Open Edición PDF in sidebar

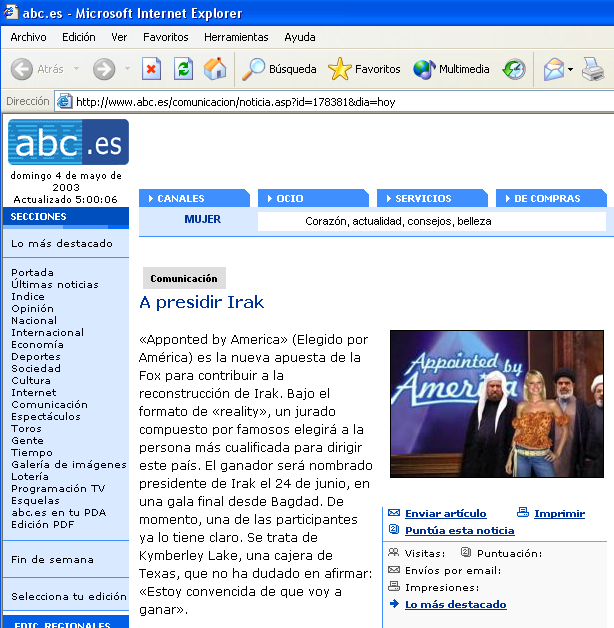pos(43,525)
